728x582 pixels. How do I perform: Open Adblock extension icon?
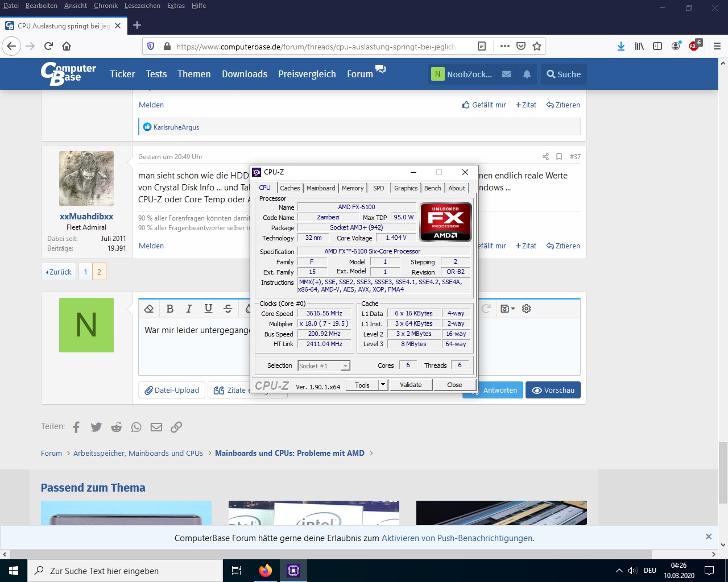click(694, 45)
